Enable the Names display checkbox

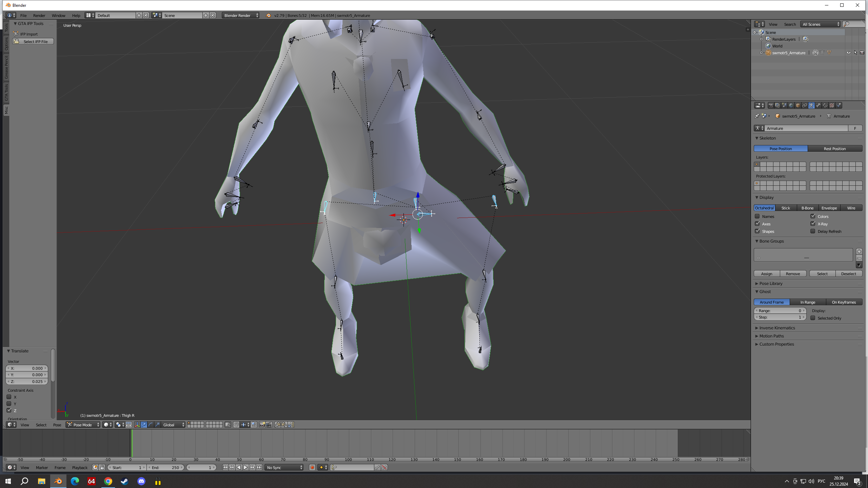[757, 216]
